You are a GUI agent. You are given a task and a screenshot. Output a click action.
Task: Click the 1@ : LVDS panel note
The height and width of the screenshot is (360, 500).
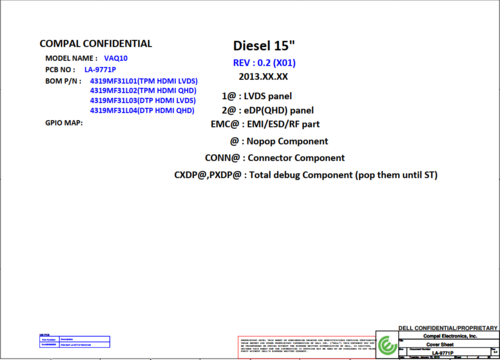click(x=257, y=96)
